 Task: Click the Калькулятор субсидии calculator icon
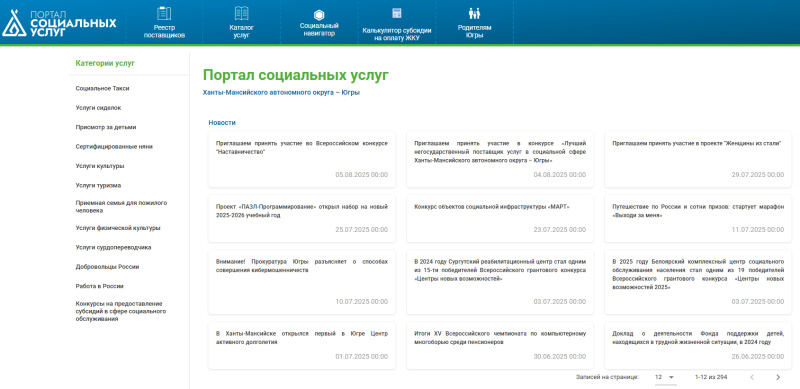click(x=396, y=13)
